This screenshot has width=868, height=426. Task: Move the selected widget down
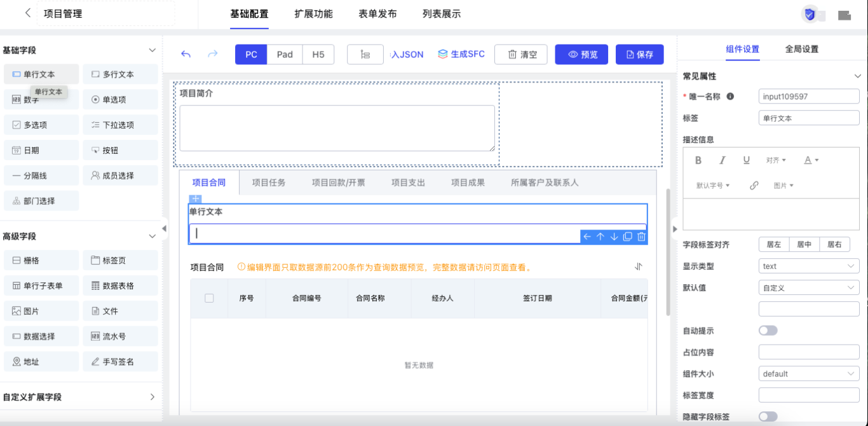614,237
